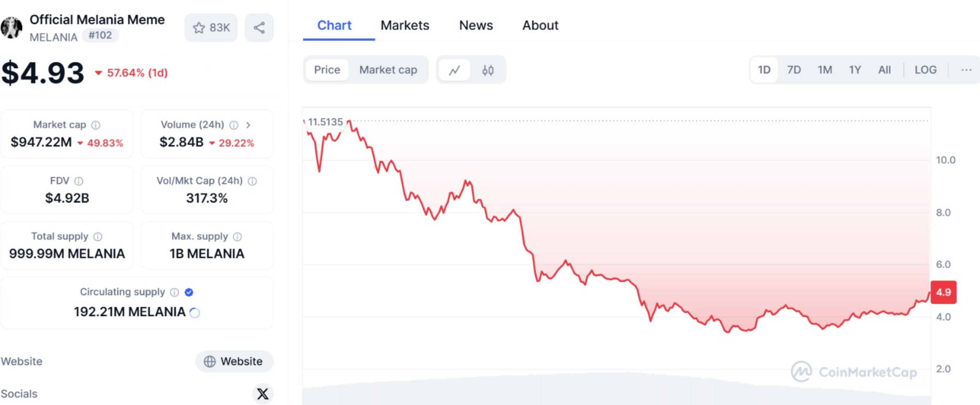Click the FDV info icon

(x=79, y=181)
